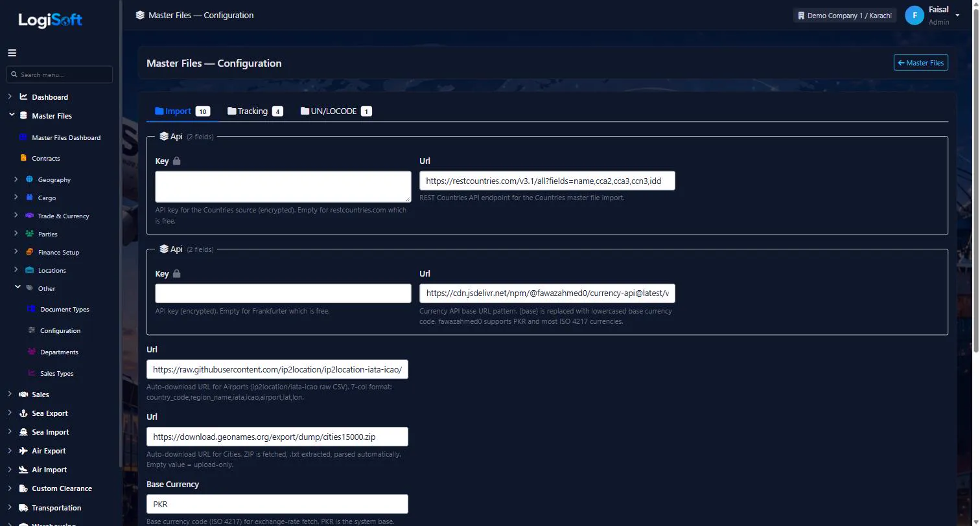Screen dimensions: 980x526
Task: Go back via Master Files button
Action: [x=920, y=63]
